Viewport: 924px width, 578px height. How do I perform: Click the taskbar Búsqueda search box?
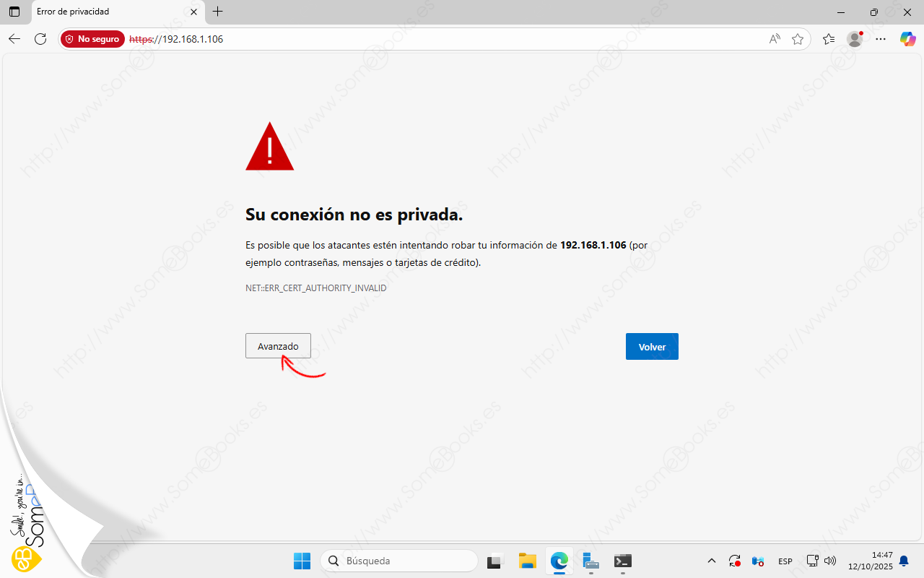[x=399, y=561]
